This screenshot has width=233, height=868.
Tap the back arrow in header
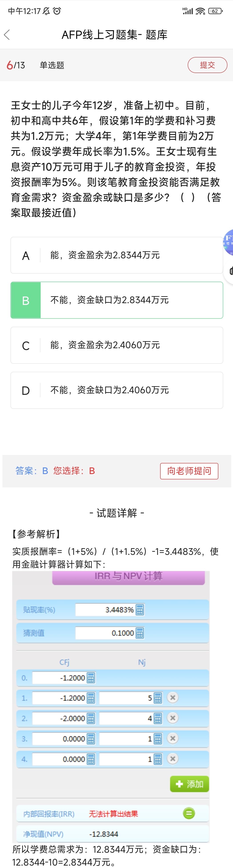pyautogui.click(x=7, y=34)
